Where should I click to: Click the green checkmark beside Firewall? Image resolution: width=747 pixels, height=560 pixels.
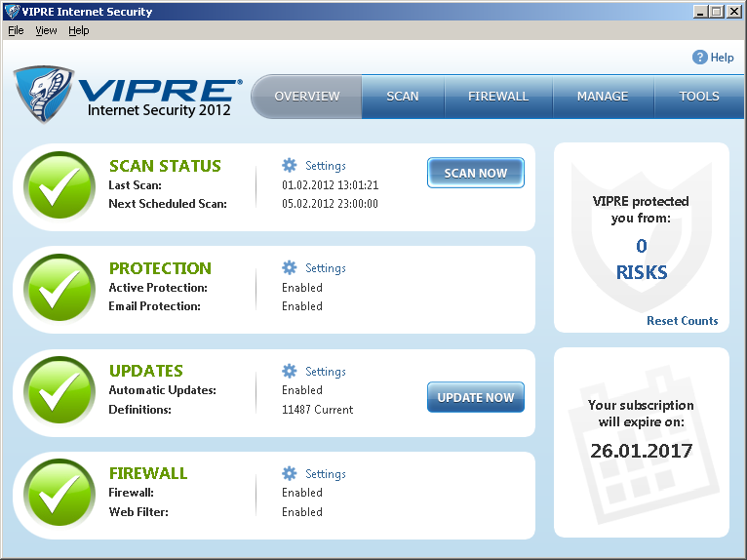pyautogui.click(x=59, y=493)
